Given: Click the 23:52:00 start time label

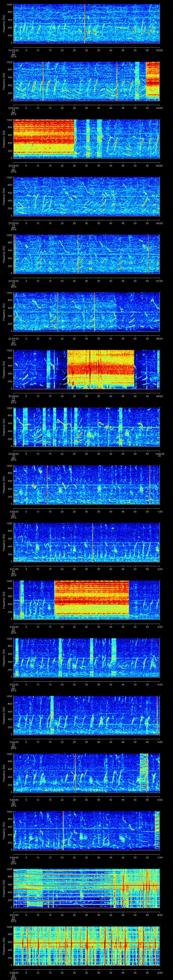Looking at the screenshot, I should coord(14,50).
